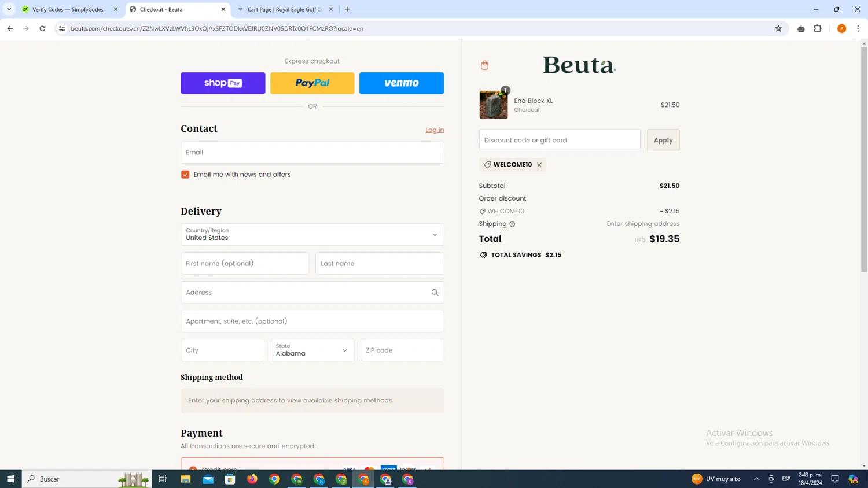Open Chrome's three-dot menu
868x488 pixels.
tap(858, 28)
